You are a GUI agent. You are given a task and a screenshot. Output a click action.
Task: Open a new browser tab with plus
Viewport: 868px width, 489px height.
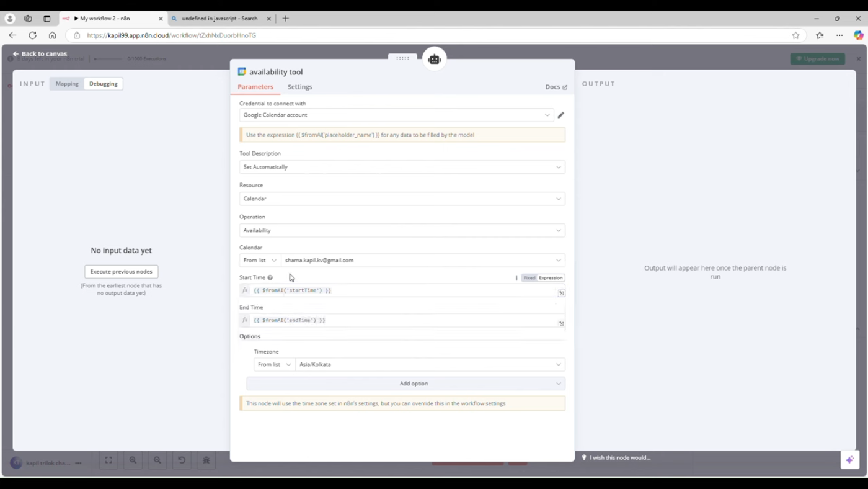[x=286, y=19]
